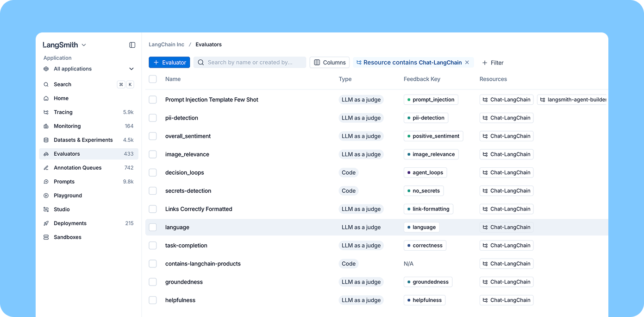The width and height of the screenshot is (644, 317).
Task: Click the resource icon in filter chip
Action: [359, 63]
